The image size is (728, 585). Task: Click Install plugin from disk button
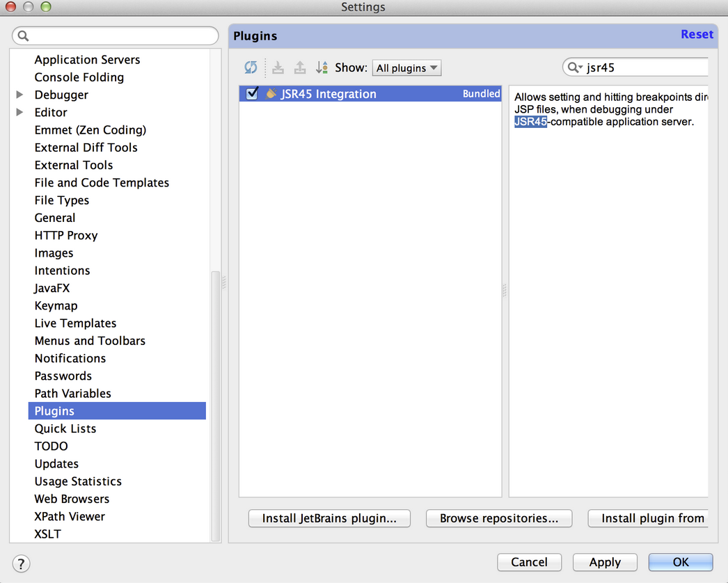648,518
